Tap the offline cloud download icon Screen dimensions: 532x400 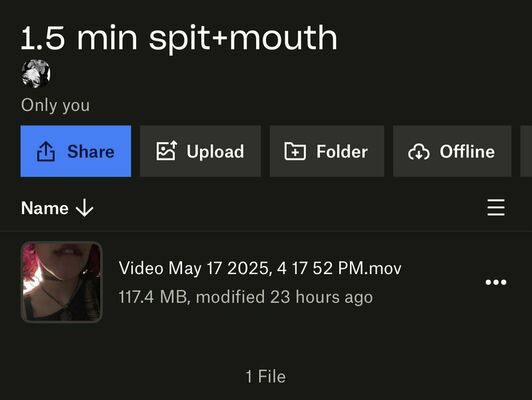pos(419,152)
